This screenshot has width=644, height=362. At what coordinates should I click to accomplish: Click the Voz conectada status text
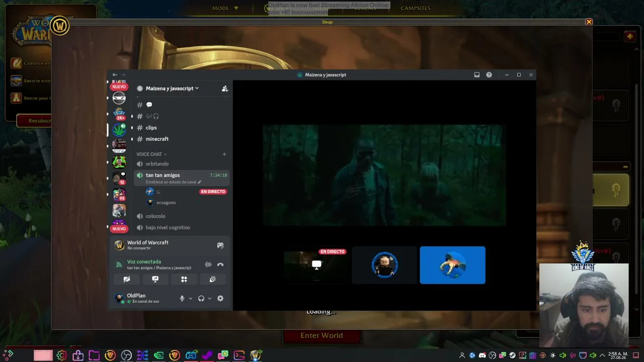(x=144, y=262)
